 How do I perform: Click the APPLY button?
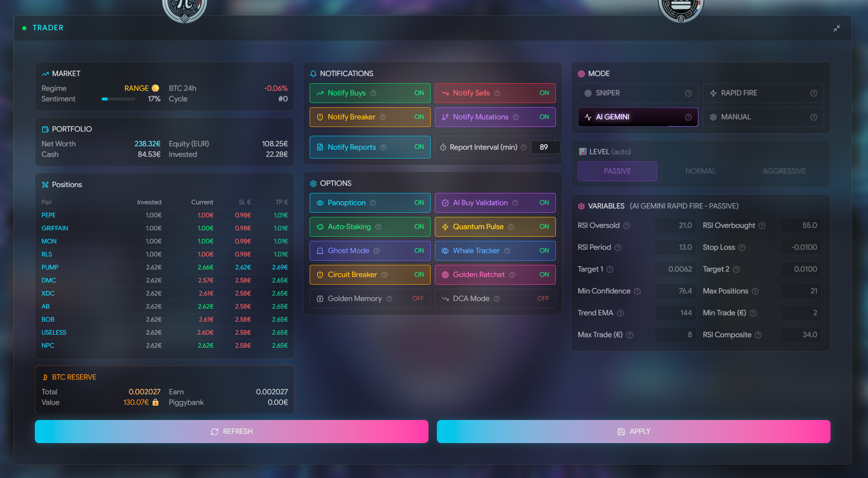(x=633, y=431)
